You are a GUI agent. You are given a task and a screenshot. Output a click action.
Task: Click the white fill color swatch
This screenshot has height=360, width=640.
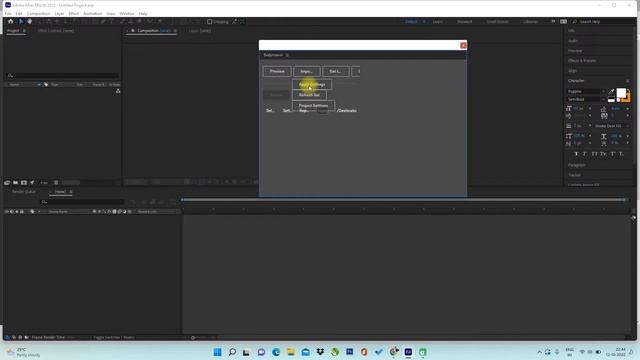tap(621, 93)
